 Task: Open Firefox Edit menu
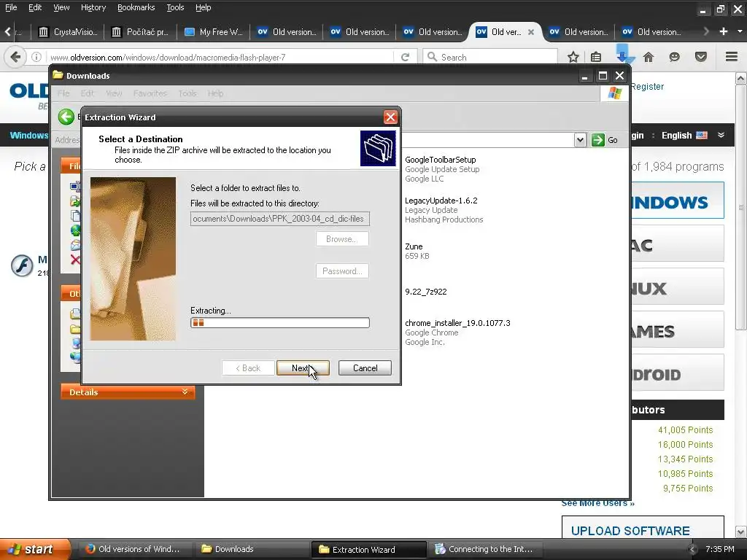click(35, 7)
